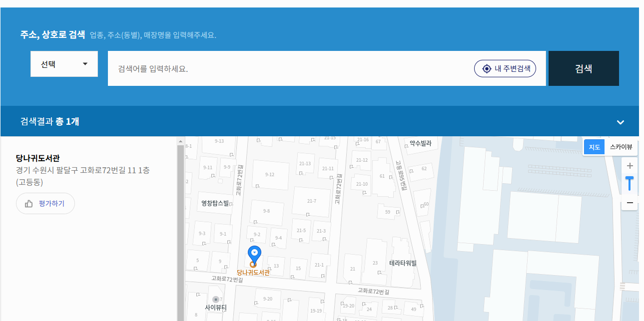Click the thumbs-up icon on 평가하기
This screenshot has width=644, height=321.
point(29,203)
